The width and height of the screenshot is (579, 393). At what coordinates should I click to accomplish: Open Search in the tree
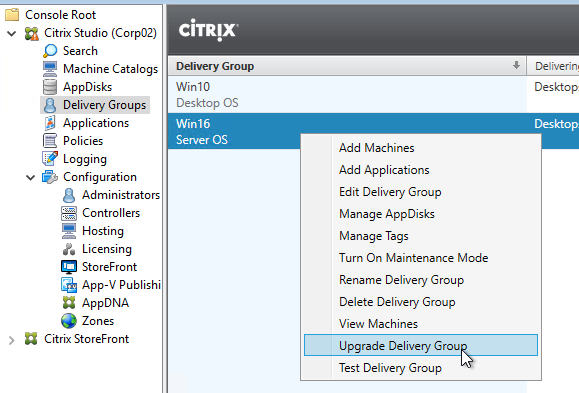80,51
